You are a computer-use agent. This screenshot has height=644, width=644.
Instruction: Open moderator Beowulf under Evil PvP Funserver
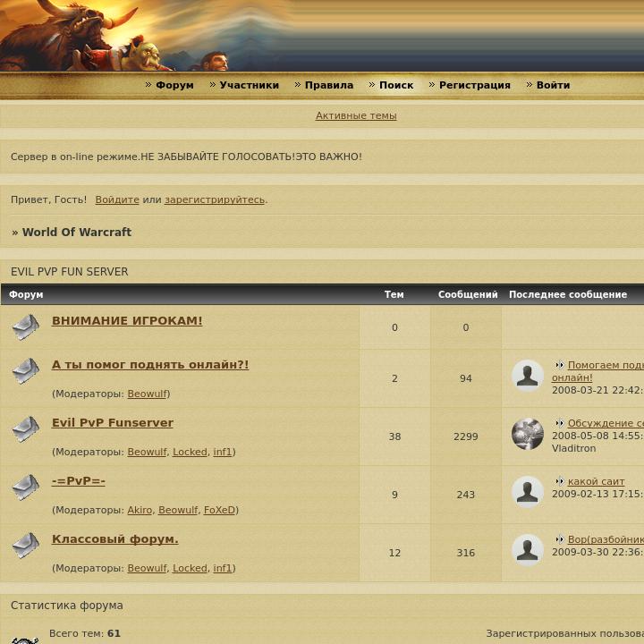(147, 452)
